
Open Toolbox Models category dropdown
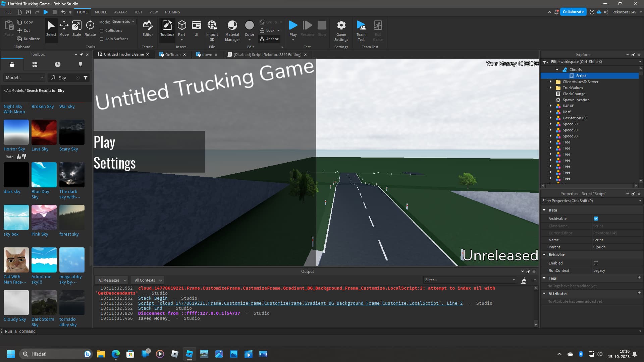click(x=24, y=77)
